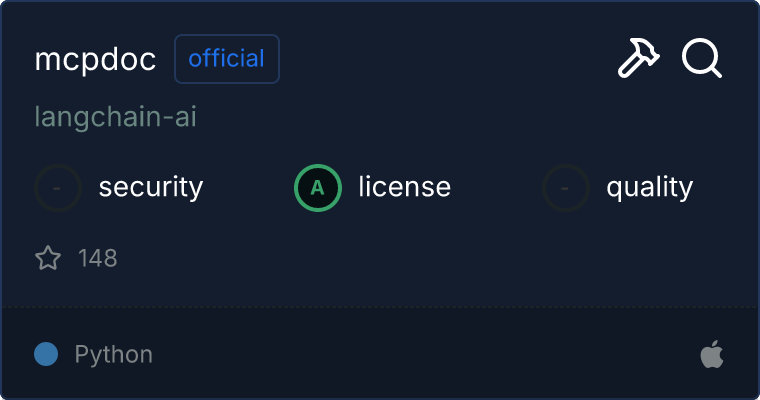Click the magnifying glass search icon
Screen dimensions: 760x400
[x=701, y=59]
